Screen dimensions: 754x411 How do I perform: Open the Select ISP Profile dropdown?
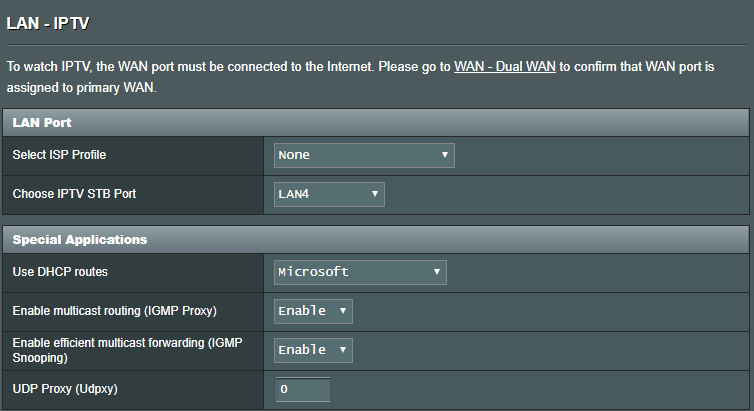(364, 155)
